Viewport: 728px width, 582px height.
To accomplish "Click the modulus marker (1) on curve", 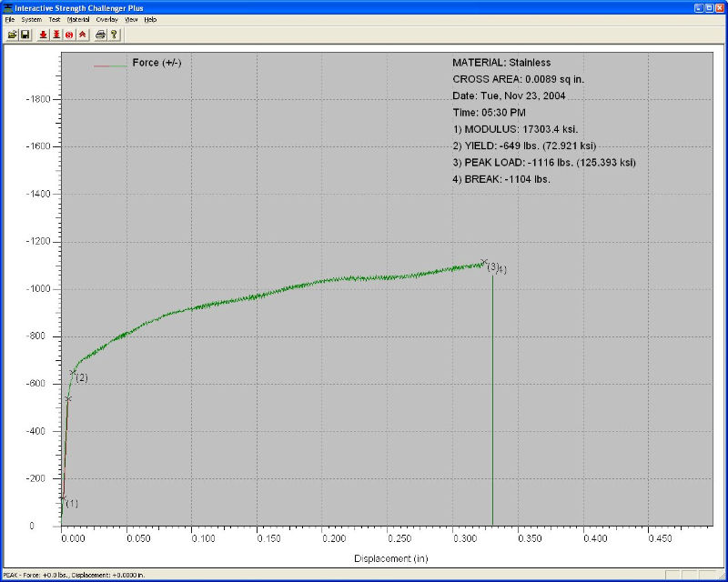I will point(63,498).
